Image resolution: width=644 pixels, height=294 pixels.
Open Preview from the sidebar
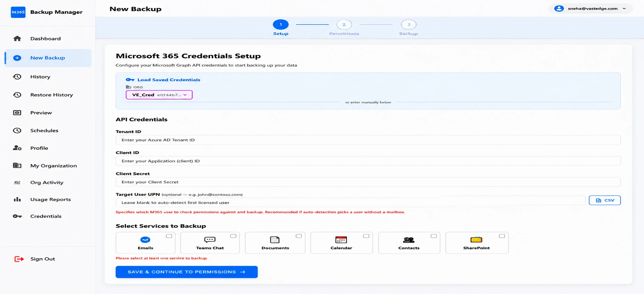(x=48, y=113)
